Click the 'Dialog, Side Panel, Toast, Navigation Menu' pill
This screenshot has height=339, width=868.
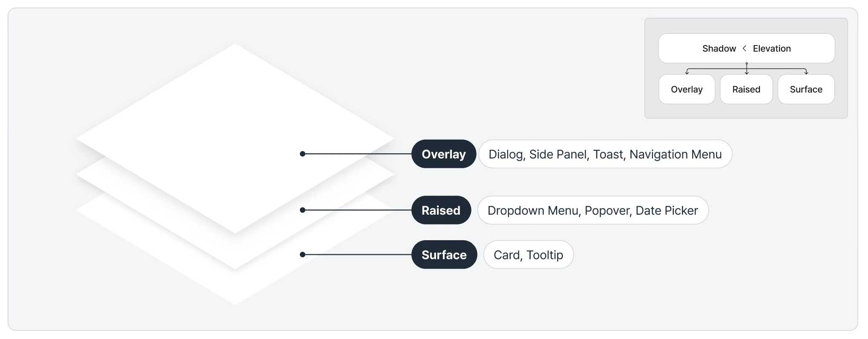pos(605,154)
